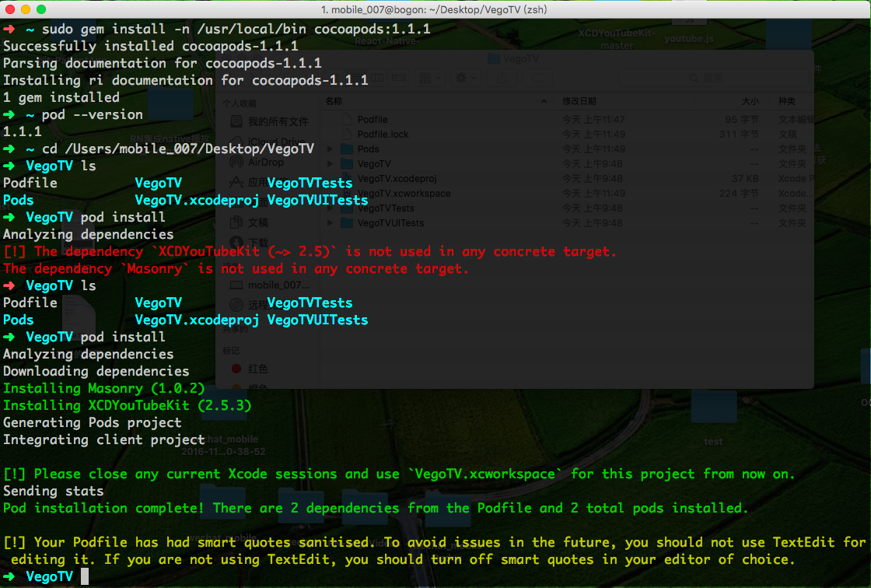This screenshot has height=588, width=871.
Task: Click the yellow minimize button of terminal
Action: pyautogui.click(x=26, y=9)
